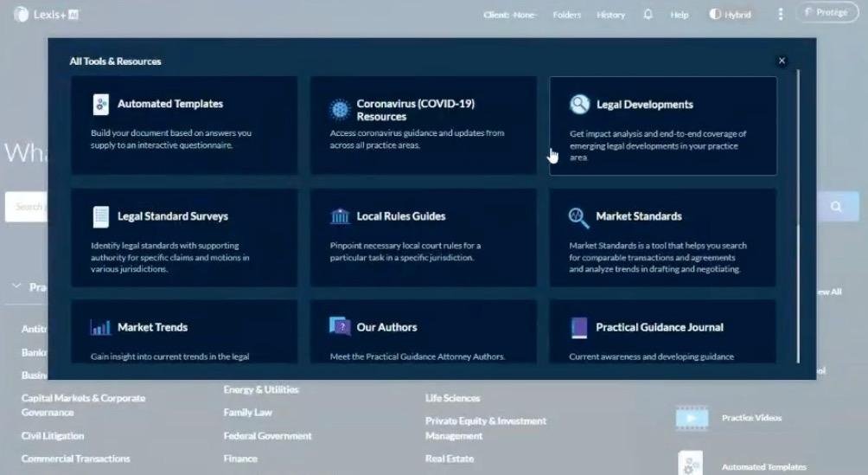Click the Automated Templates card icon

[101, 105]
